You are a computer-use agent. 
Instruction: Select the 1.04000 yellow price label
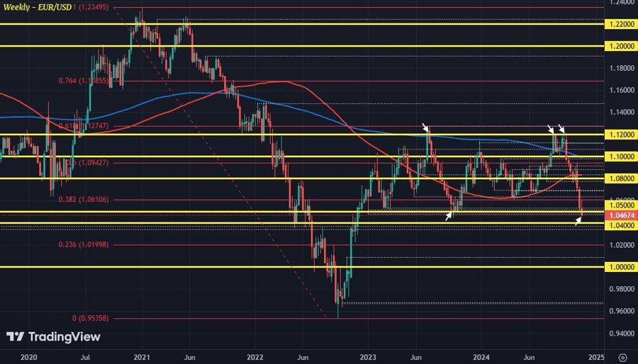621,225
